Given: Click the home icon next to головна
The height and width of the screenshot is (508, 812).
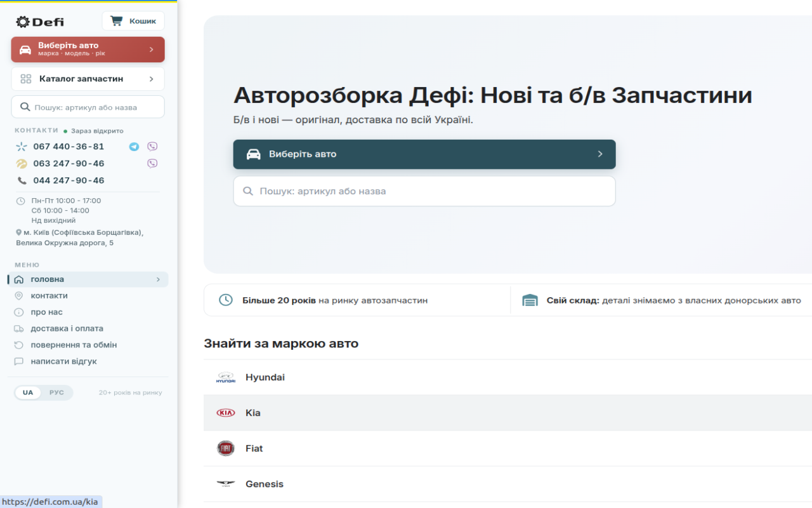Looking at the screenshot, I should pyautogui.click(x=19, y=279).
